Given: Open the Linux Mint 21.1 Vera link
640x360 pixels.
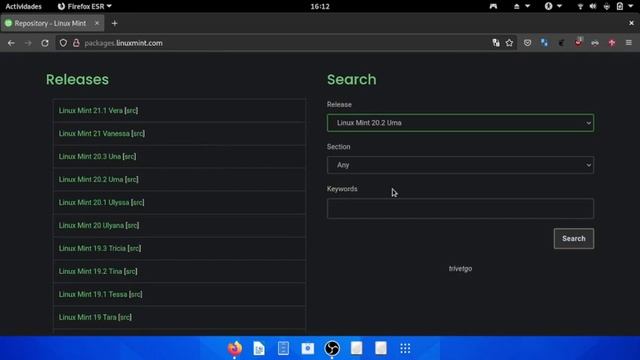Looking at the screenshot, I should 91,111.
